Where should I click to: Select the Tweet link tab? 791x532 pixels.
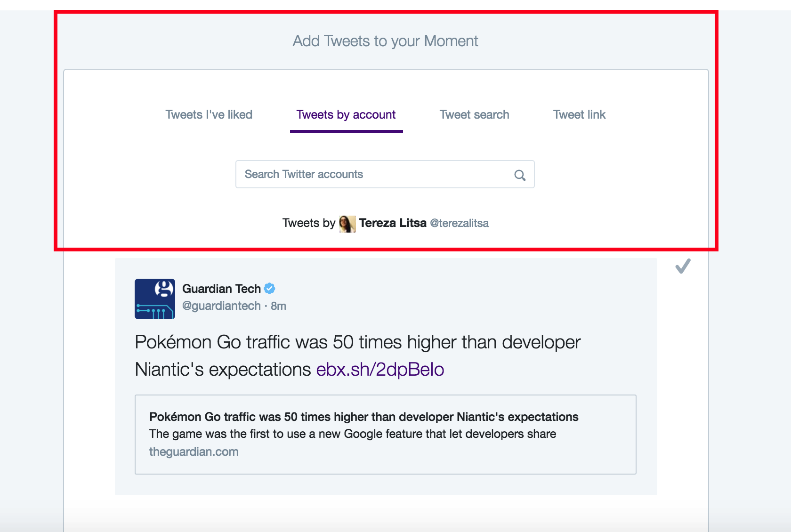(579, 114)
